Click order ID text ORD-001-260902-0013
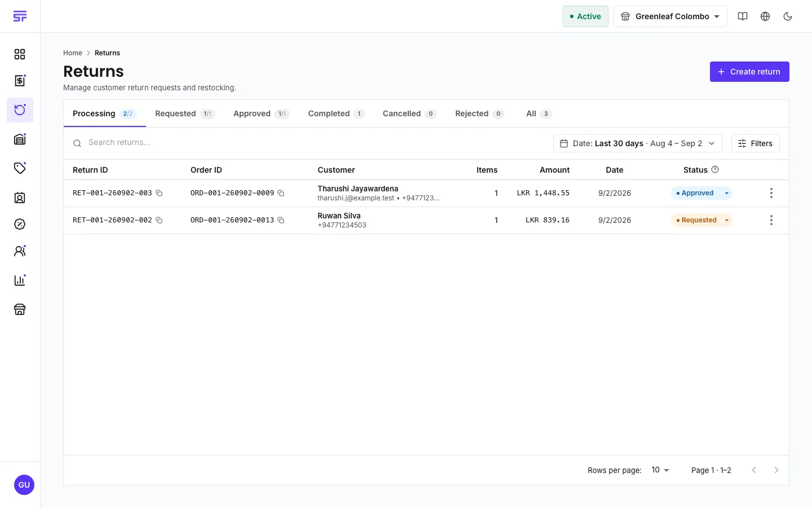812x508 pixels. [x=232, y=220]
